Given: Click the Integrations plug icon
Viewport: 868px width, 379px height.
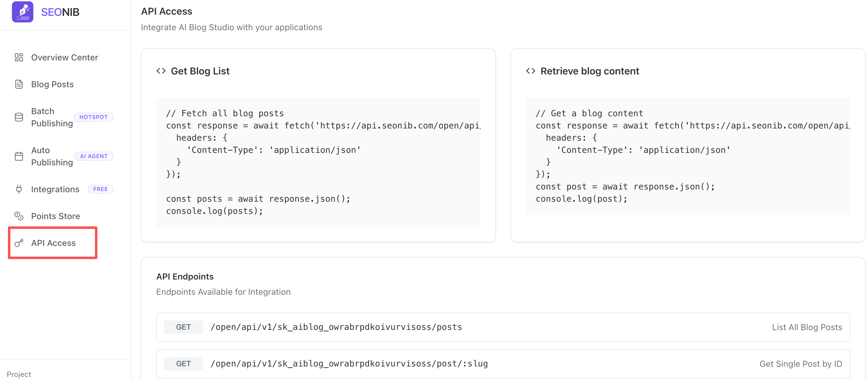Looking at the screenshot, I should click(x=19, y=189).
